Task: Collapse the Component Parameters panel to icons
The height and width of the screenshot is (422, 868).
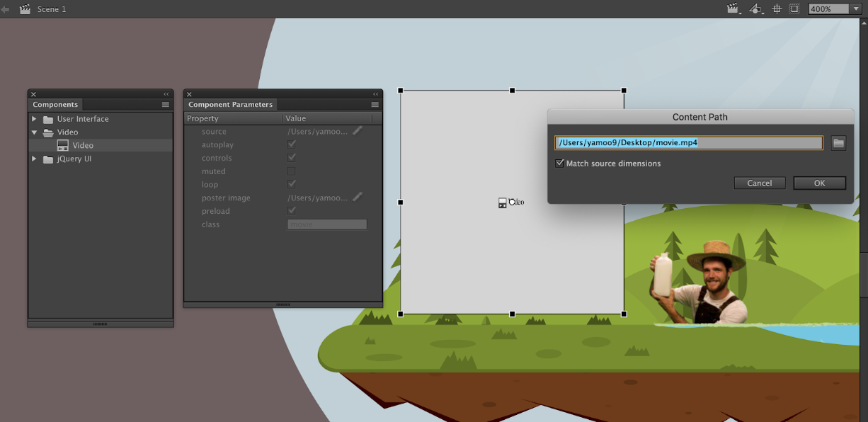Action: 375,94
